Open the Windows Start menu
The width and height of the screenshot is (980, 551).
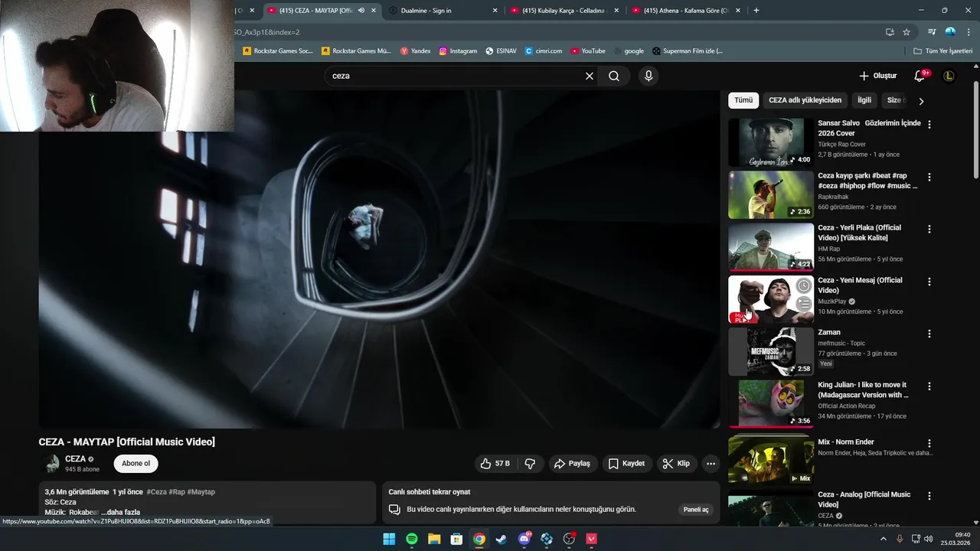click(x=389, y=539)
